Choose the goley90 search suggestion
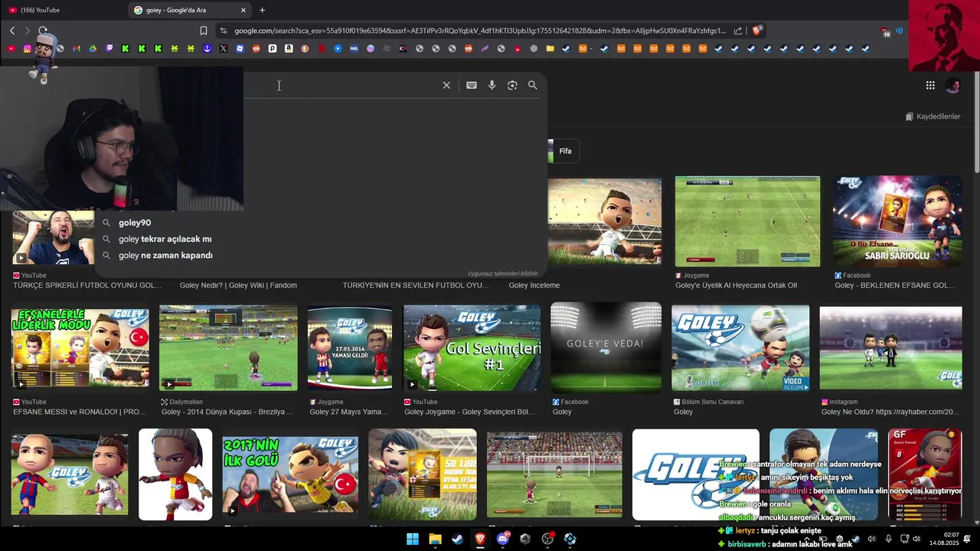 (135, 223)
